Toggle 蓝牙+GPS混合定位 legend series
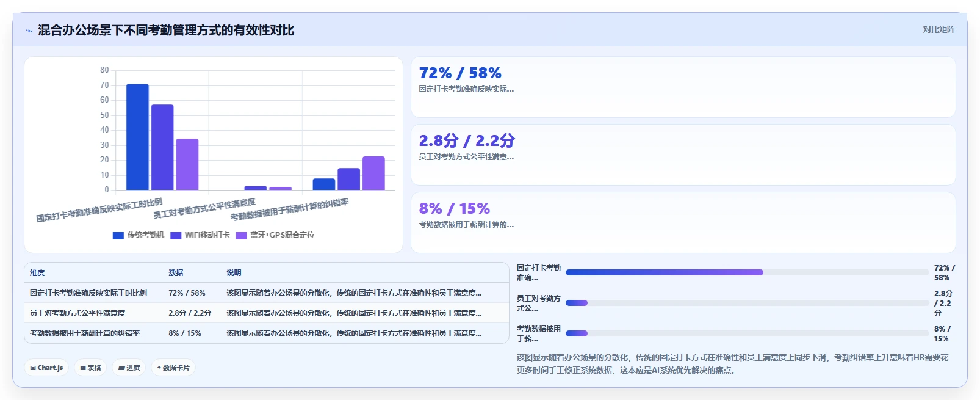 275,235
